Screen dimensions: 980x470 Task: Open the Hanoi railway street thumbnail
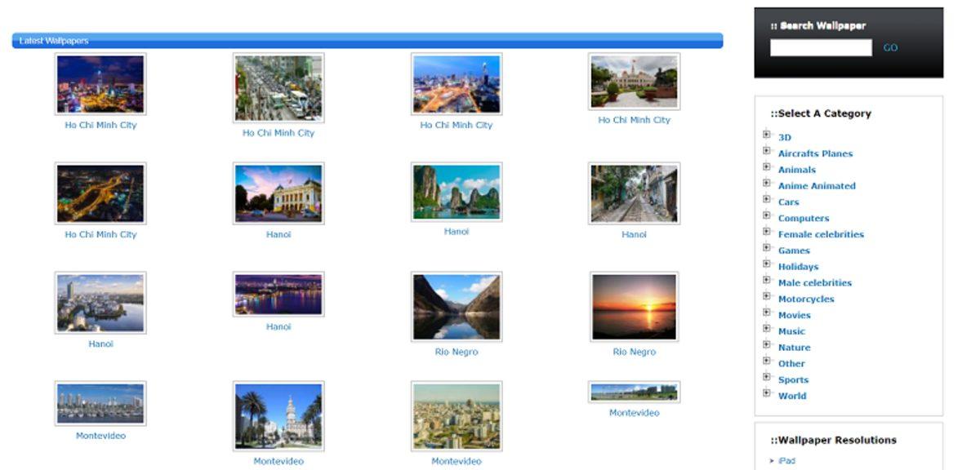point(634,194)
